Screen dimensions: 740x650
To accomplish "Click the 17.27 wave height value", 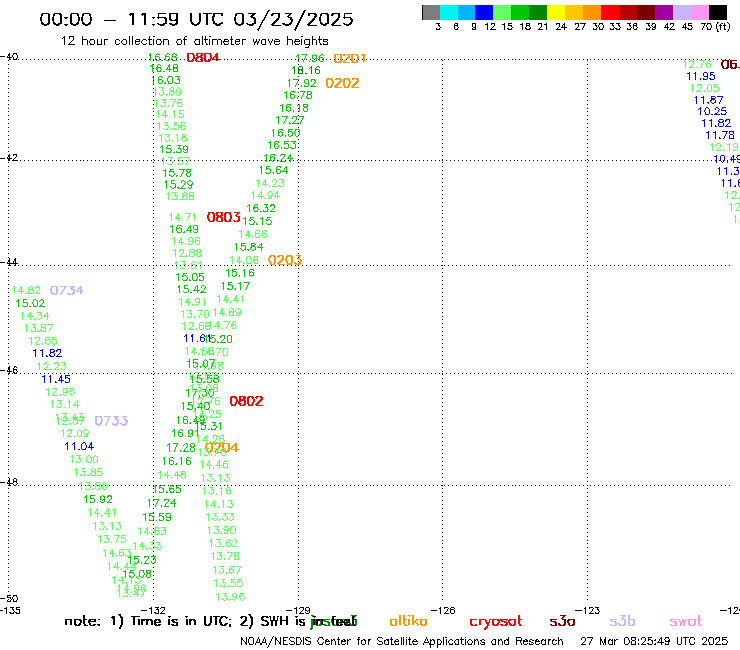I will pyautogui.click(x=290, y=120).
